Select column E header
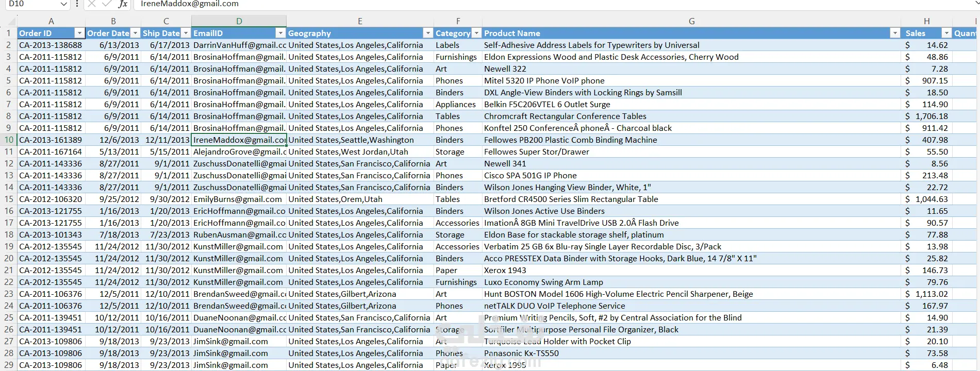Screen dimensions: 980x371 (360, 21)
